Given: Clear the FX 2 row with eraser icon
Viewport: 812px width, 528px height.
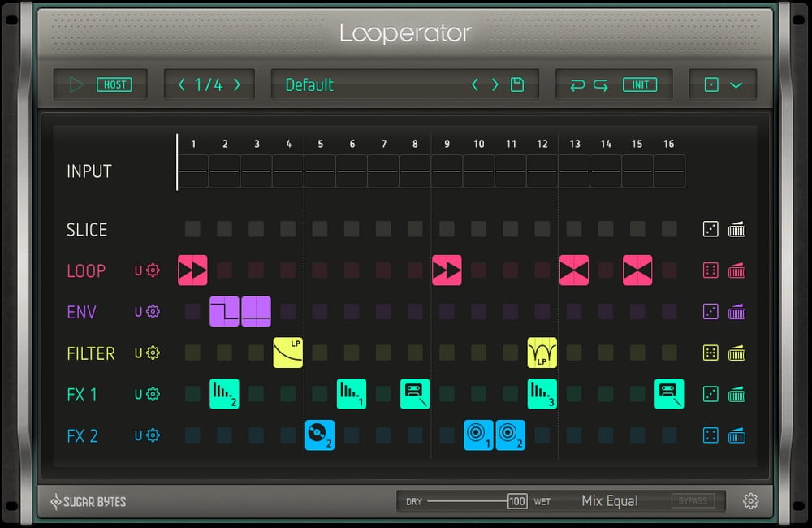Looking at the screenshot, I should click(737, 435).
